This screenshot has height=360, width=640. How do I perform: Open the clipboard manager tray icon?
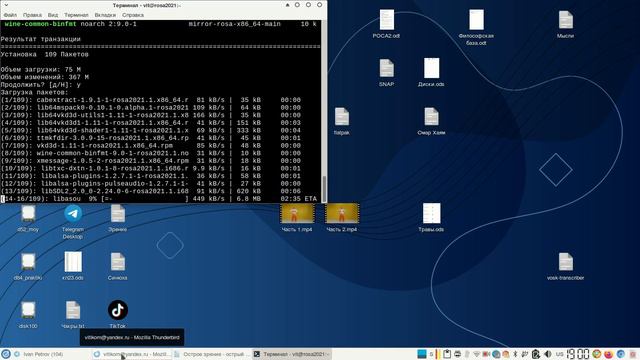[447, 354]
